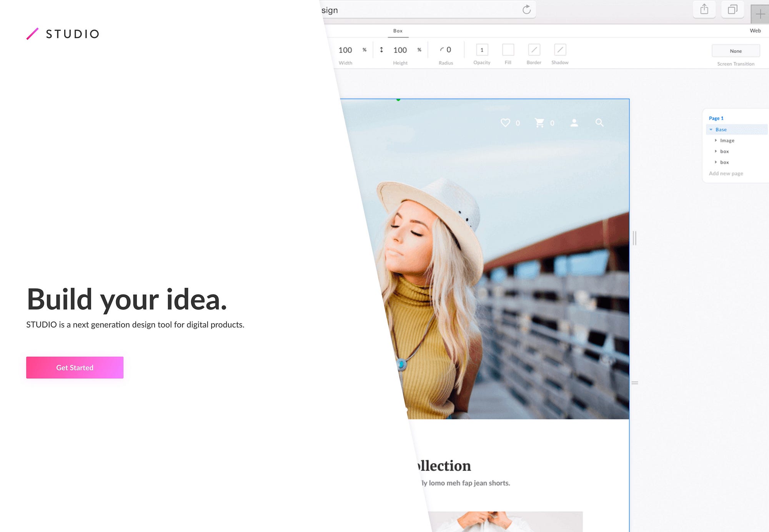Click the share icon in browser toolbar
The width and height of the screenshot is (769, 532).
coord(704,9)
